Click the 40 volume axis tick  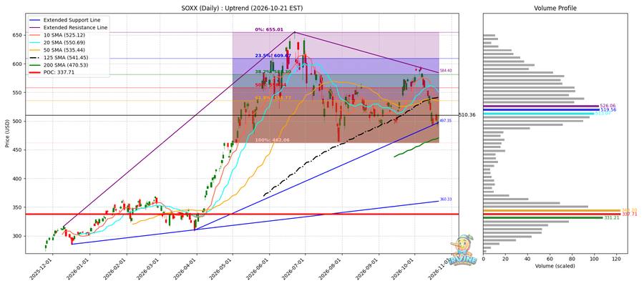[x=528, y=260]
